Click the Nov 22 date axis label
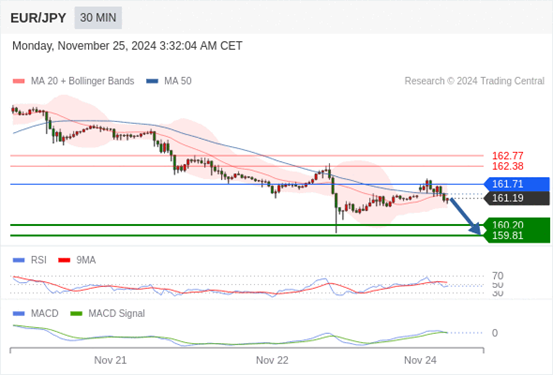The height and width of the screenshot is (375, 553). tap(272, 360)
